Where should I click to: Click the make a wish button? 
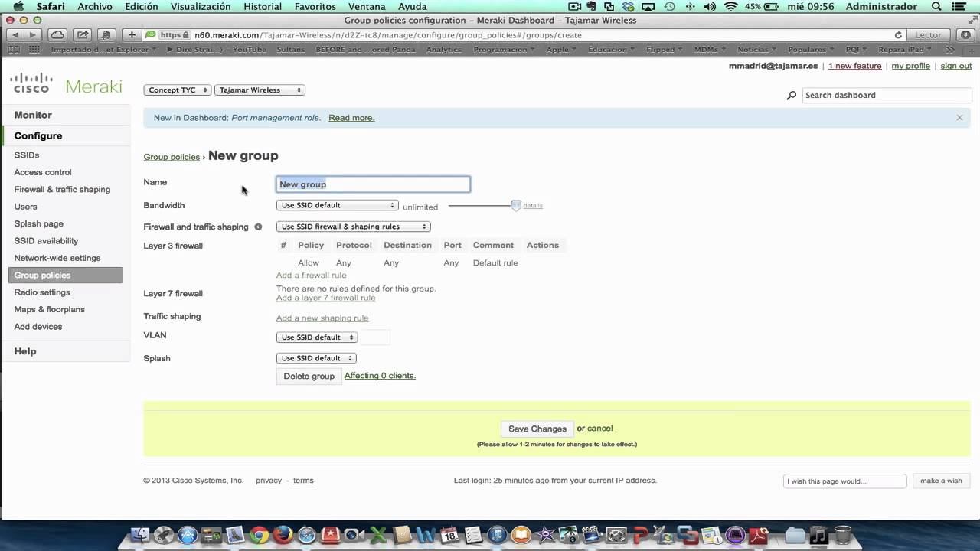click(x=941, y=481)
